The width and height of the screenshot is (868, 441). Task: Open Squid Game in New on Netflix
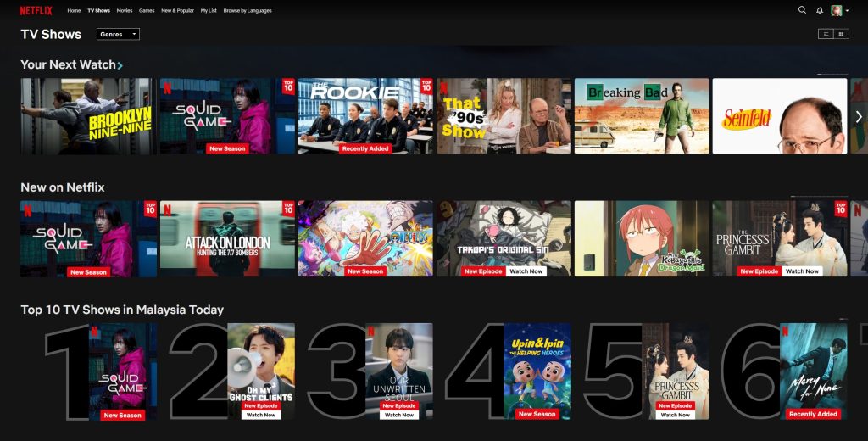88,239
